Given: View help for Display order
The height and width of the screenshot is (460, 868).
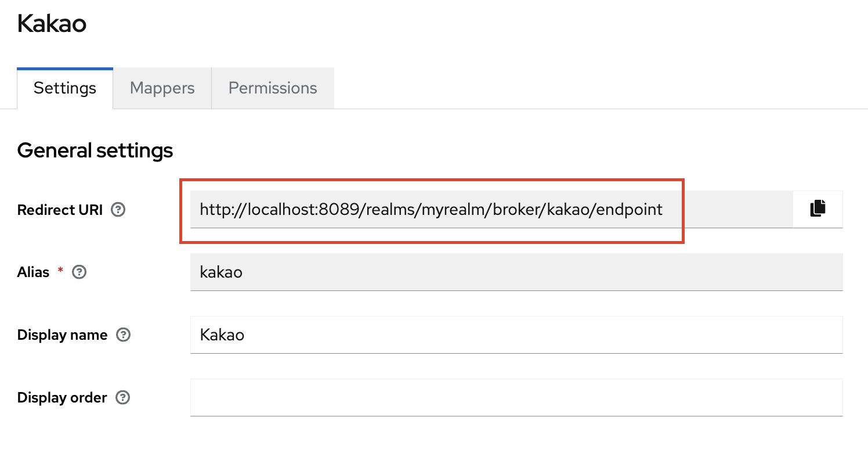Looking at the screenshot, I should click(122, 398).
